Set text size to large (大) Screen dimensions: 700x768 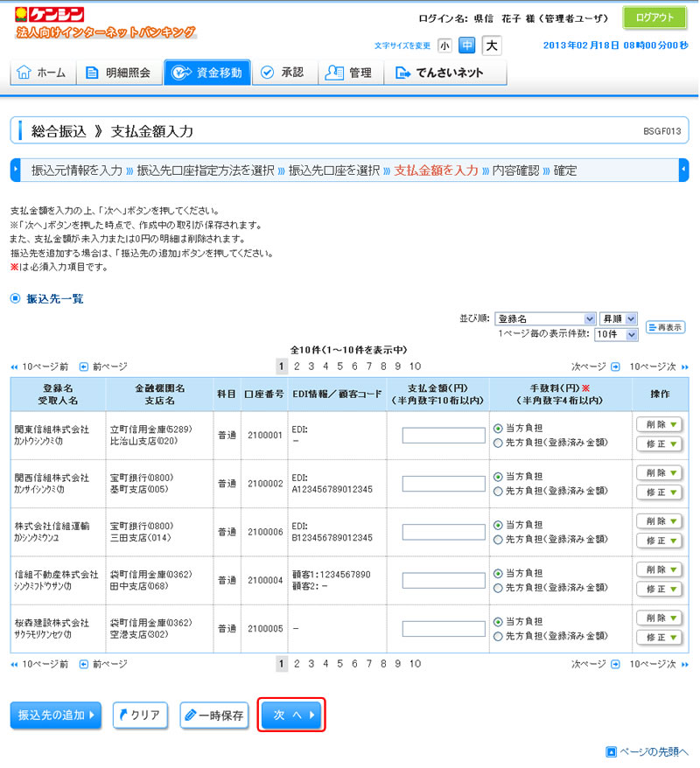492,45
